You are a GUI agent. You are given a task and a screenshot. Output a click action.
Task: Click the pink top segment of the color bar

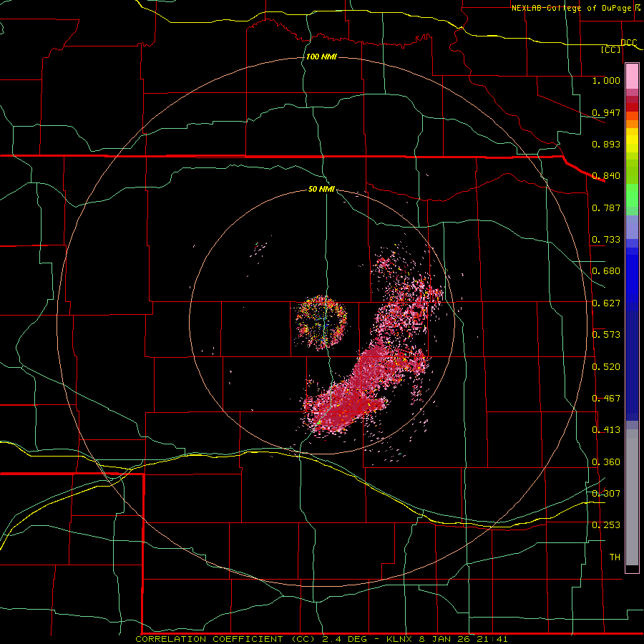click(632, 77)
